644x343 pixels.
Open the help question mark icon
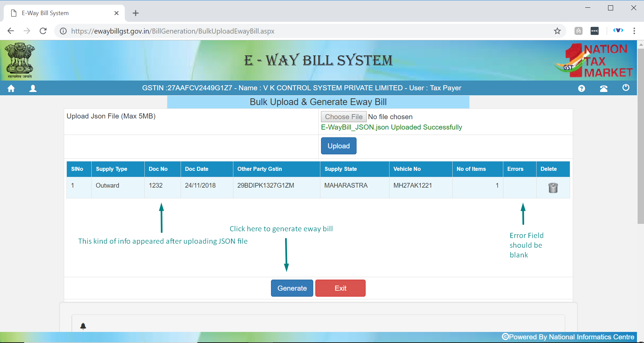click(582, 88)
